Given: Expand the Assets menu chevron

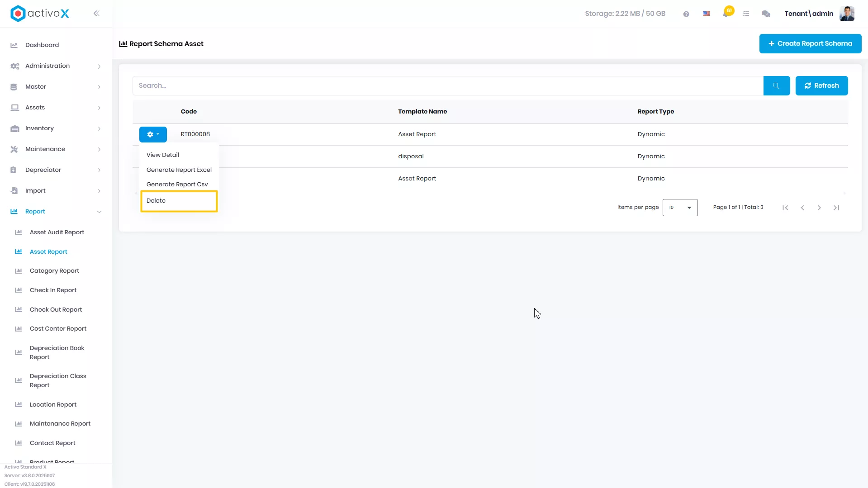Looking at the screenshot, I should pyautogui.click(x=99, y=108).
